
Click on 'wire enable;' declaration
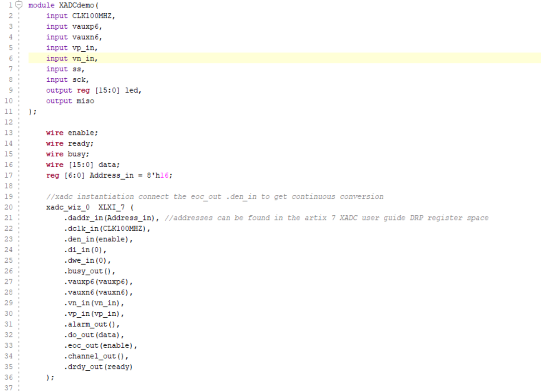72,133
